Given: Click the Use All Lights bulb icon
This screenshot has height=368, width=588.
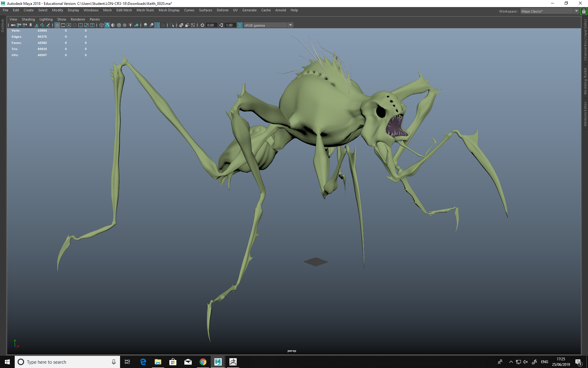Looking at the screenshot, I should click(x=130, y=25).
